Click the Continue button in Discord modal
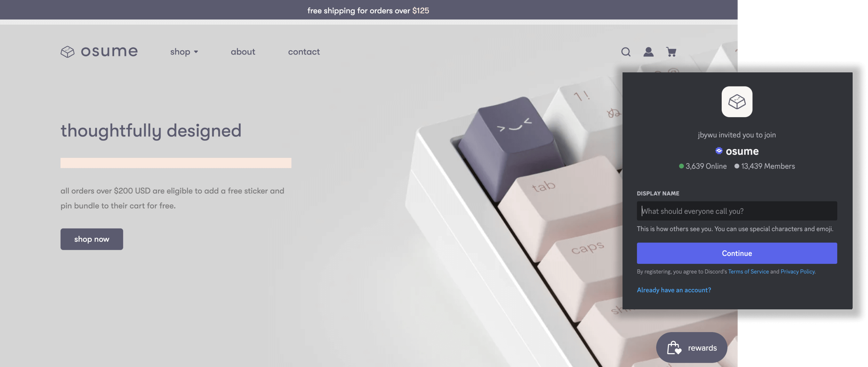The image size is (868, 367). (736, 253)
